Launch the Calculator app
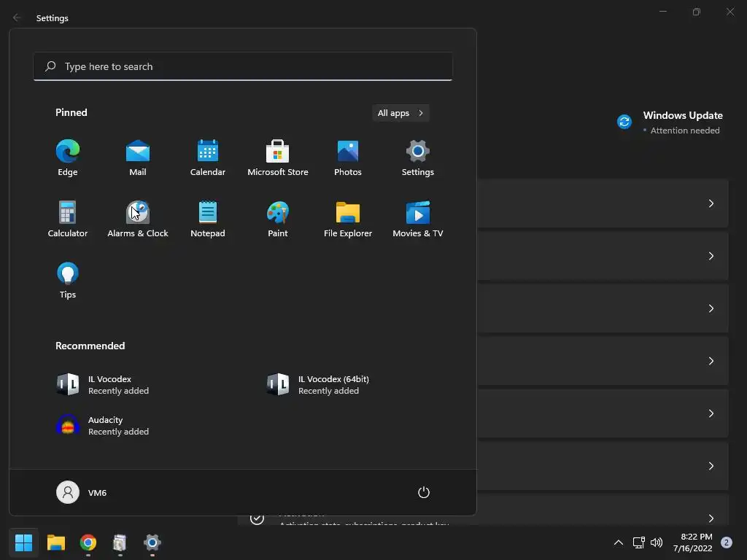Viewport: 747px width, 560px height. [x=68, y=219]
